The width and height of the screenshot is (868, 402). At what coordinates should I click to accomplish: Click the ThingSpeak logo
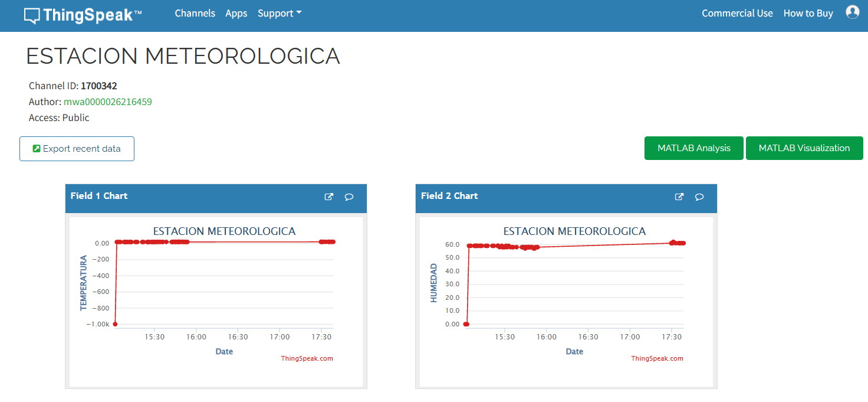tap(83, 15)
